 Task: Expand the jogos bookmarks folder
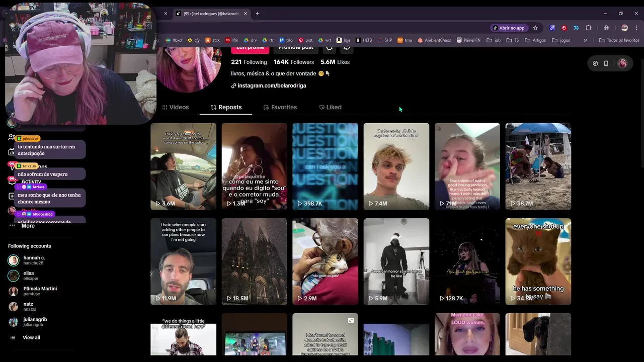(561, 40)
